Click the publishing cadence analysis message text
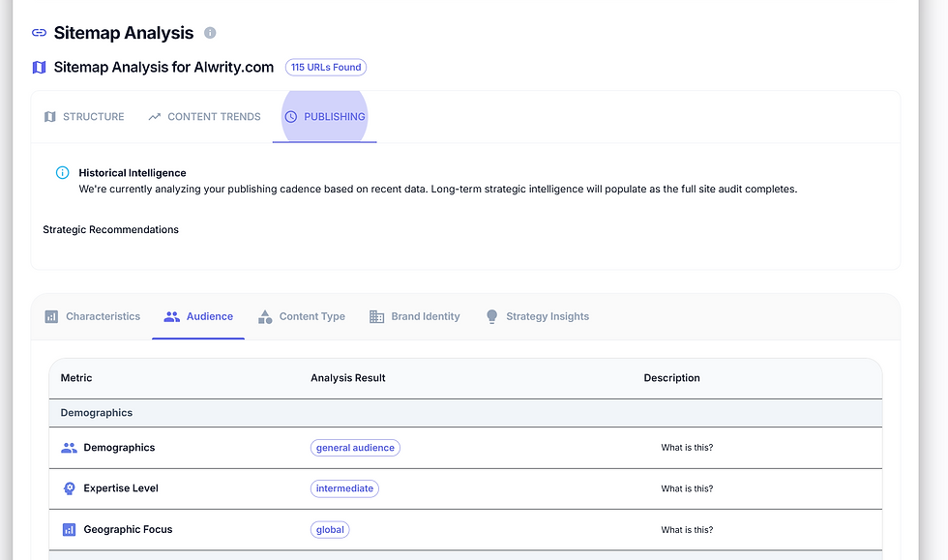948x560 pixels. pos(437,190)
